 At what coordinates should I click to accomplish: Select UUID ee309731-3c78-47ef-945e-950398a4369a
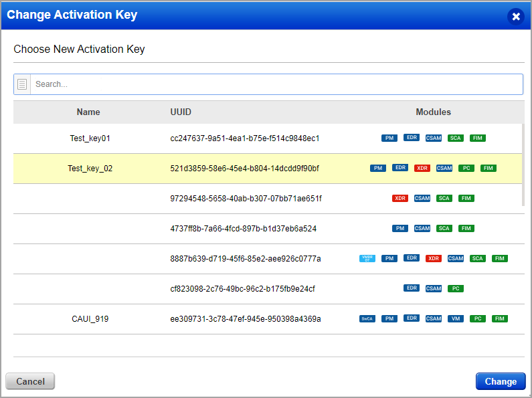point(246,319)
